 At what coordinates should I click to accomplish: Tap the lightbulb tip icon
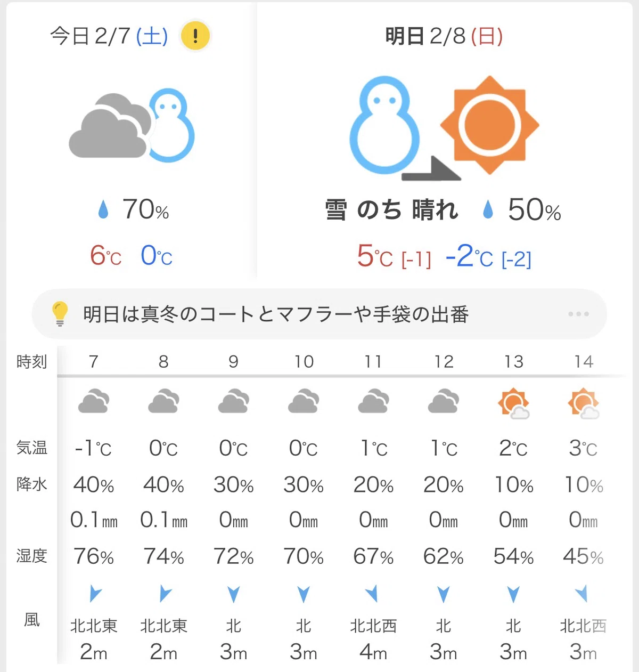[60, 313]
